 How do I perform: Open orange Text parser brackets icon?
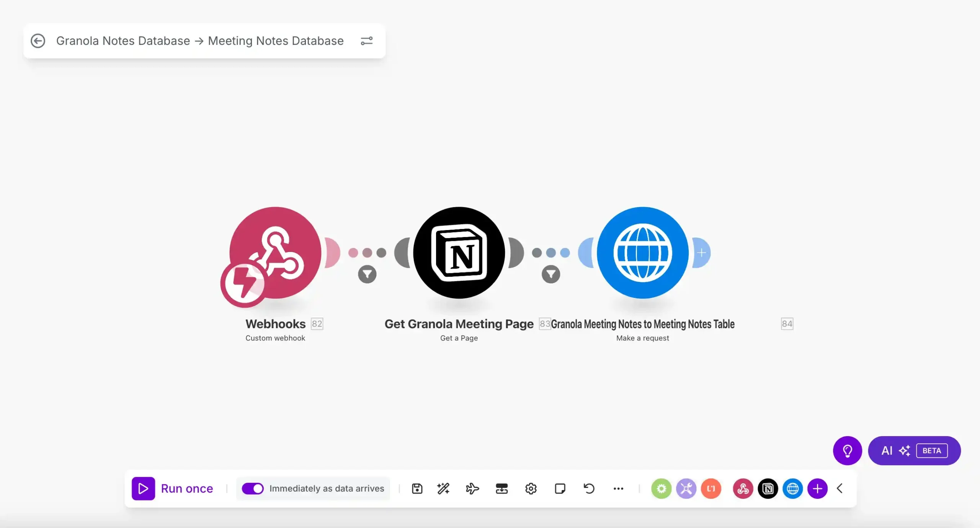[x=711, y=489]
